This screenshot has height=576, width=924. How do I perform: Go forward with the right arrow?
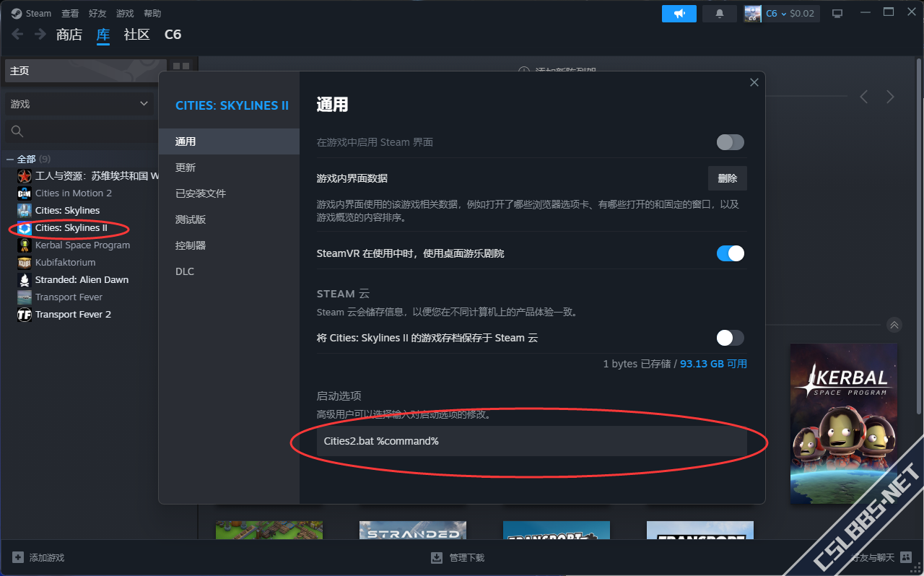[40, 34]
